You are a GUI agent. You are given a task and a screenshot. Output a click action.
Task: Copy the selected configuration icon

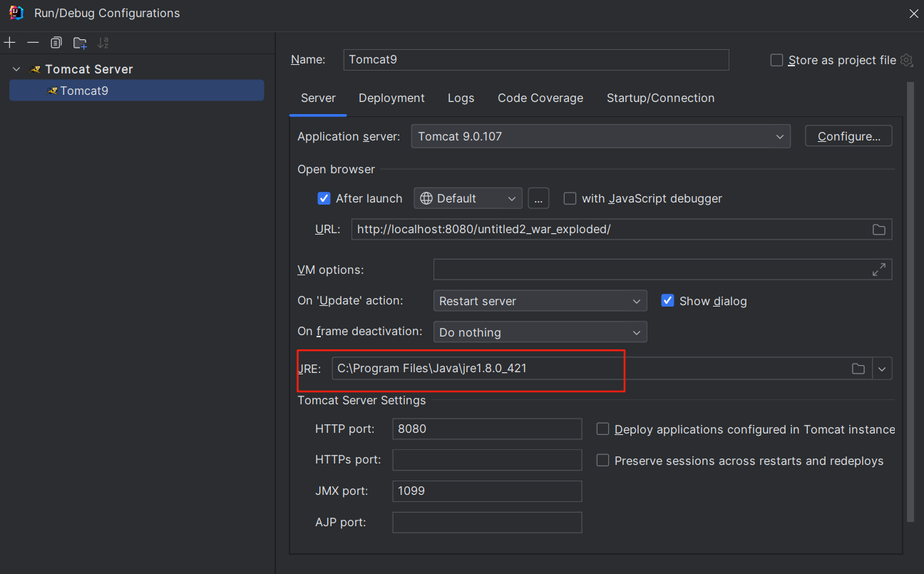click(x=56, y=43)
